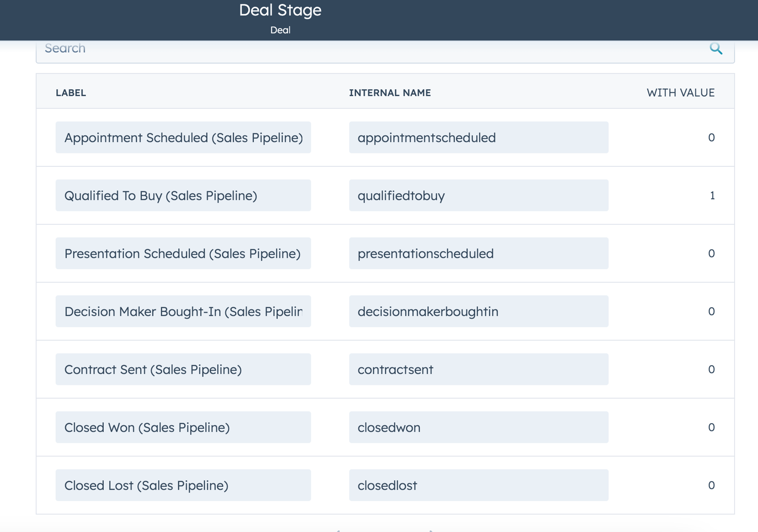
Task: Click the Deal Stage page title
Action: (x=279, y=10)
